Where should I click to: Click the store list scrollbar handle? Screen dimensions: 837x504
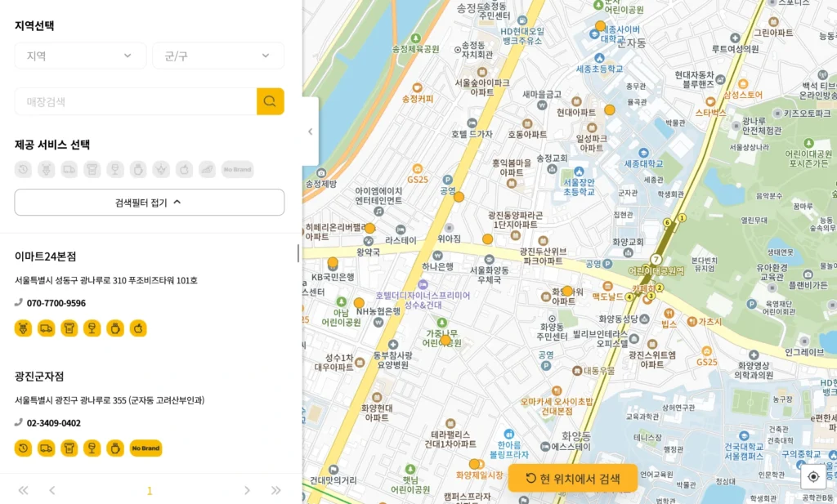(x=298, y=253)
